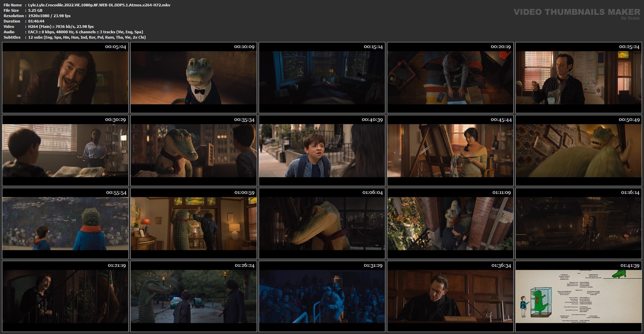644x334 pixels.
Task: View the 00:45:44 painting easel frame
Action: (x=450, y=151)
